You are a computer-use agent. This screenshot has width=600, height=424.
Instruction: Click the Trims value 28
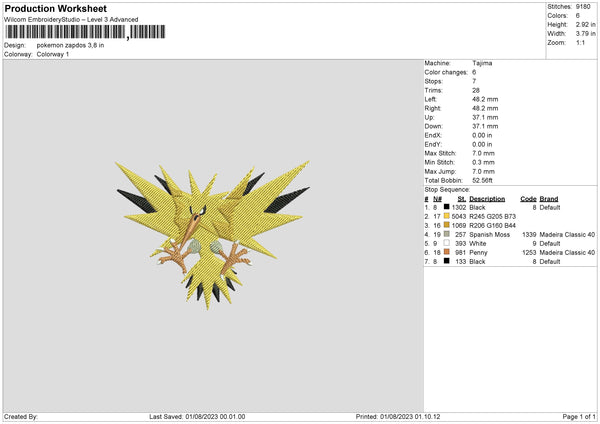(476, 90)
